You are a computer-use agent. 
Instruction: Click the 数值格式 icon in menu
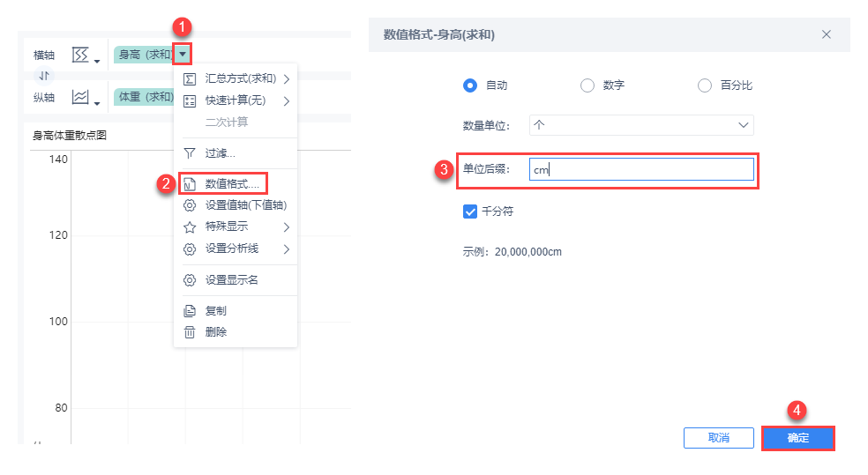(x=189, y=184)
